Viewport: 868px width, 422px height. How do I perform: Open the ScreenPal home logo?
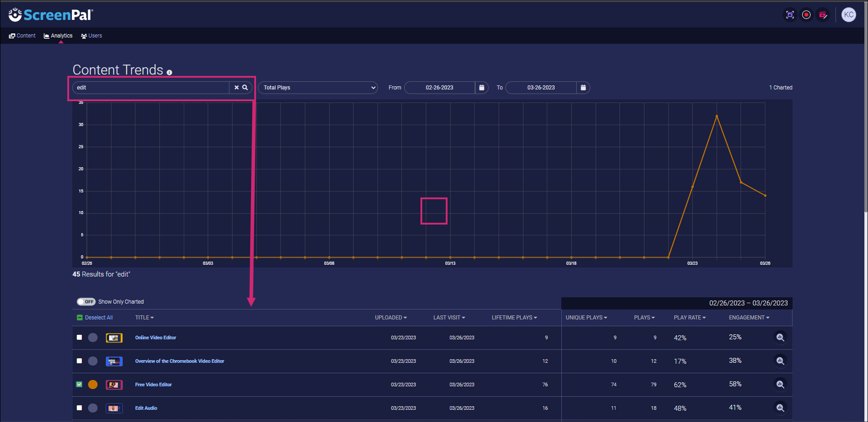pyautogui.click(x=51, y=15)
